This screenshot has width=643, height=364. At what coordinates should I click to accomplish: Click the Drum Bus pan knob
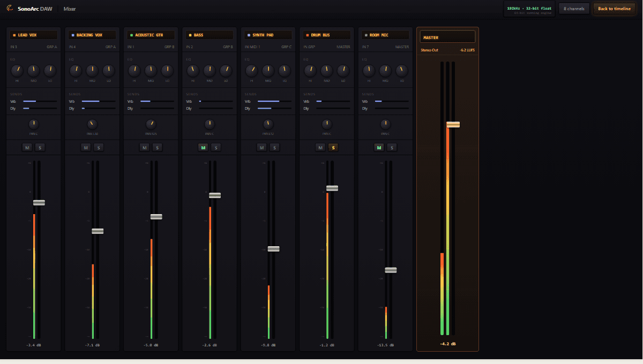click(x=327, y=124)
